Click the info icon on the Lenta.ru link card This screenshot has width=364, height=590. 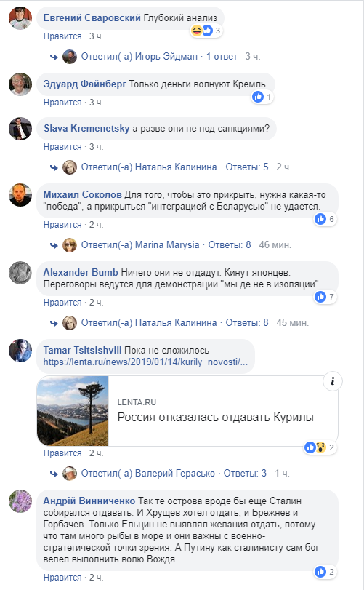click(x=332, y=381)
